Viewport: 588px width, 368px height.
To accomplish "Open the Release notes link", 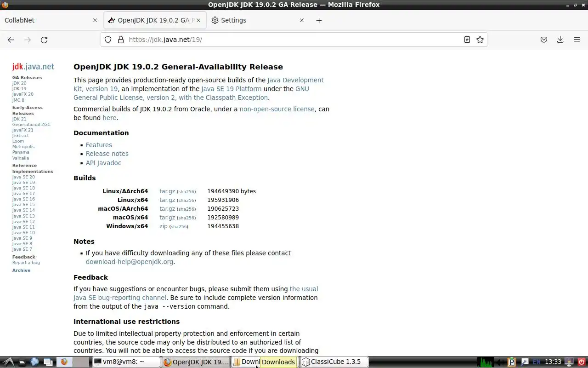I will 107,154.
